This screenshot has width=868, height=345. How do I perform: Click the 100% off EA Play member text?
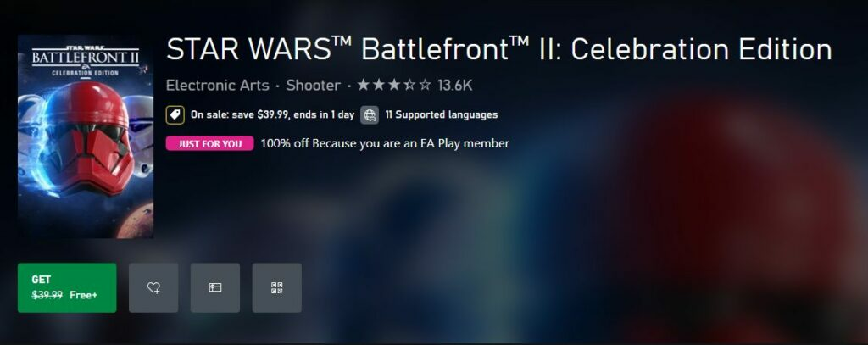pyautogui.click(x=385, y=143)
